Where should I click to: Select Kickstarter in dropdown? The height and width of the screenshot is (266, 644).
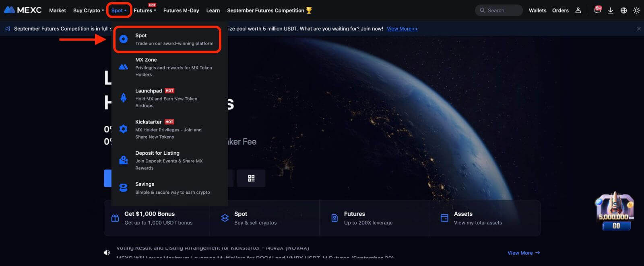pos(169,129)
